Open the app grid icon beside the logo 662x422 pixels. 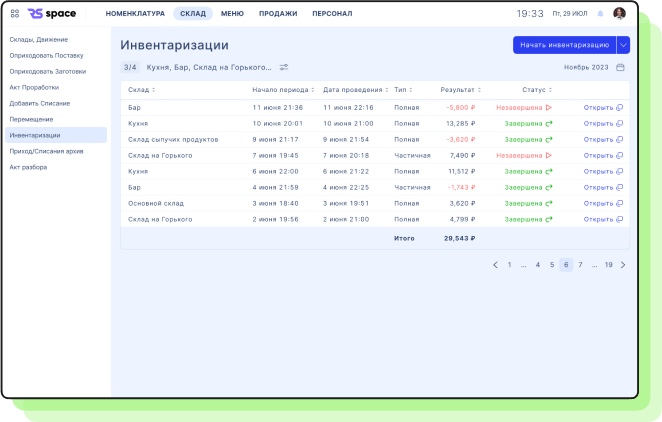point(13,13)
